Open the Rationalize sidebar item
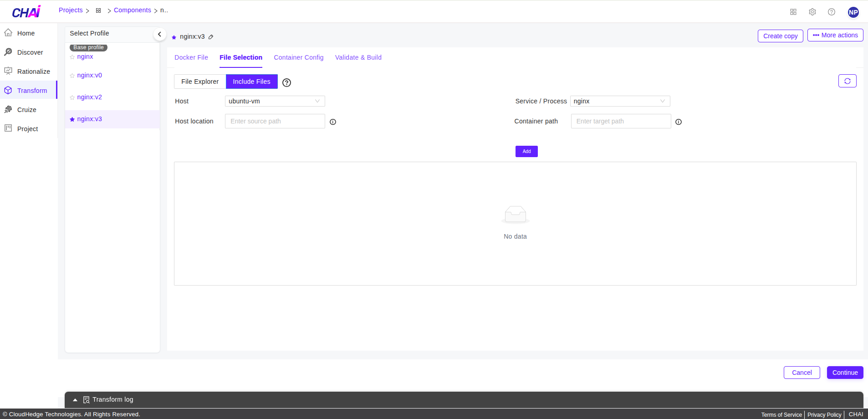 (28, 72)
